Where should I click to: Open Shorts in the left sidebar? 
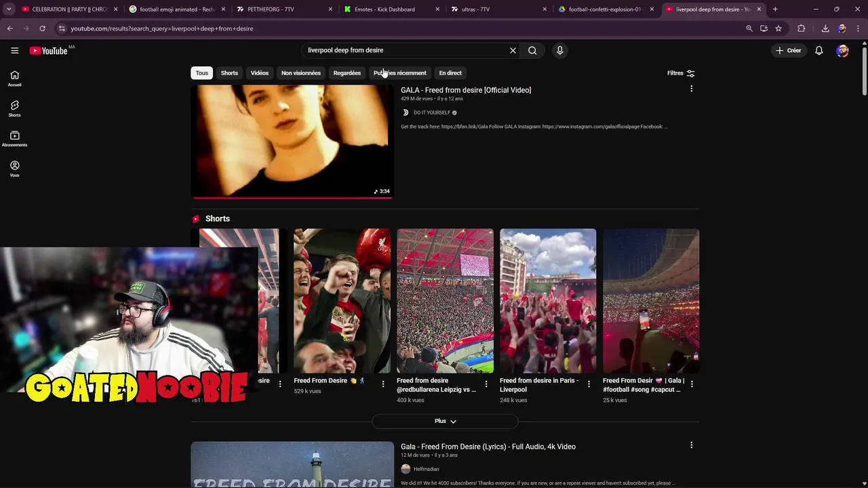[14, 108]
